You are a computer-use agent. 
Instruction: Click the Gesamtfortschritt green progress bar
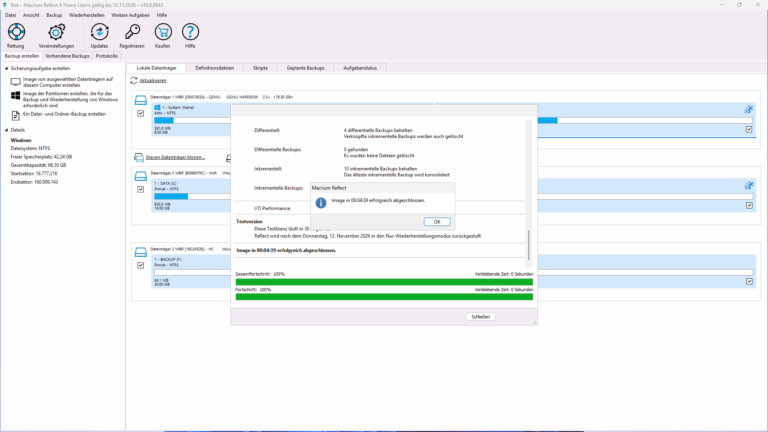click(384, 282)
